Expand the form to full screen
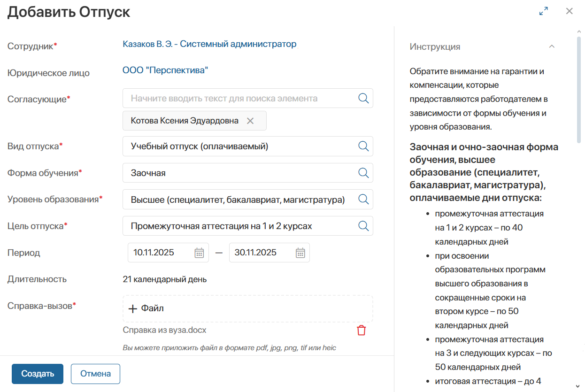This screenshot has width=585, height=392. coord(544,11)
